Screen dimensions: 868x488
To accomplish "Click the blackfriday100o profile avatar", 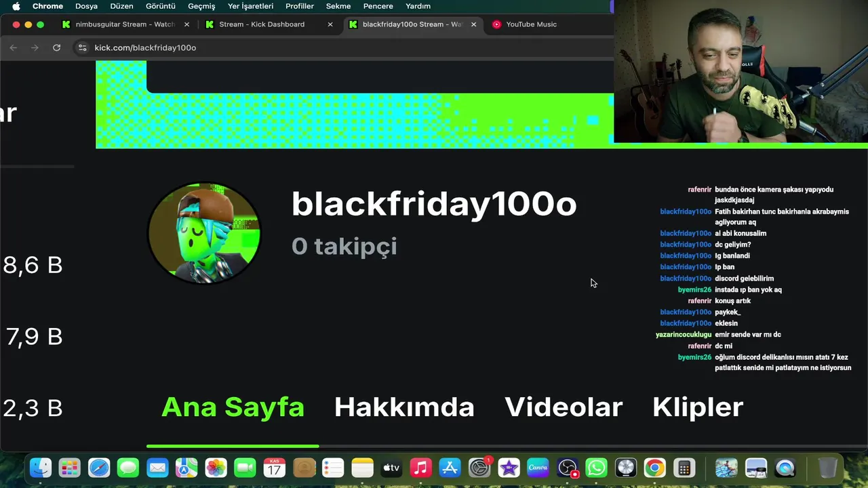I will click(x=204, y=233).
